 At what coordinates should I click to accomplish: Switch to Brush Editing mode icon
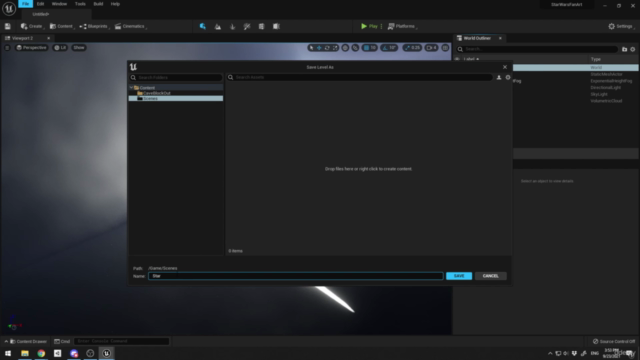(276, 26)
